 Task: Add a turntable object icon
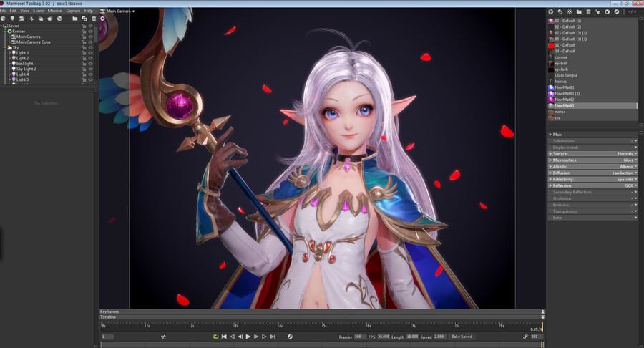tap(31, 19)
